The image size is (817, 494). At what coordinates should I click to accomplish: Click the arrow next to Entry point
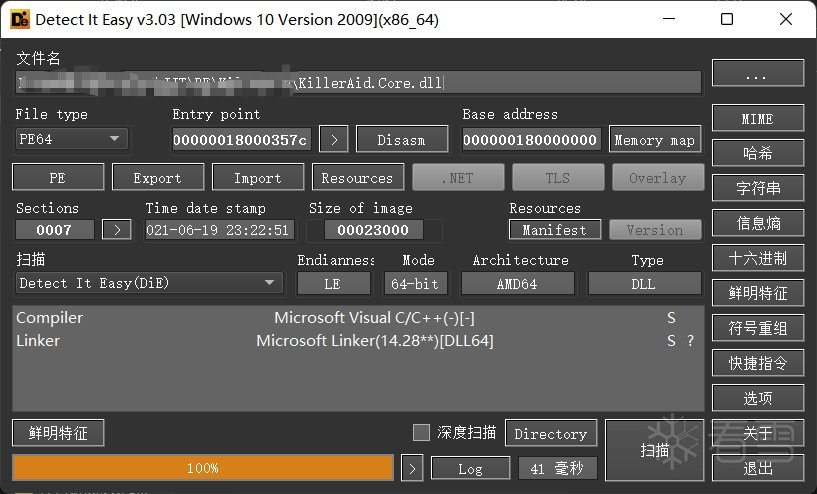tap(334, 140)
